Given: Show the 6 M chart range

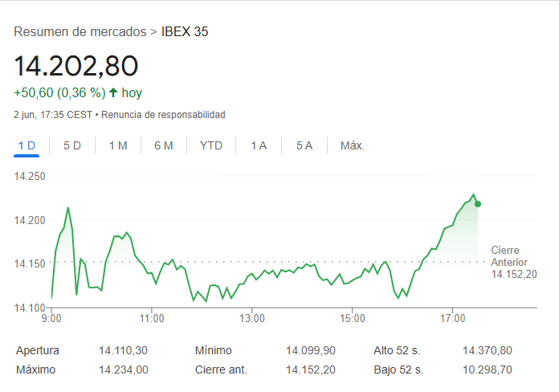Looking at the screenshot, I should tap(164, 145).
